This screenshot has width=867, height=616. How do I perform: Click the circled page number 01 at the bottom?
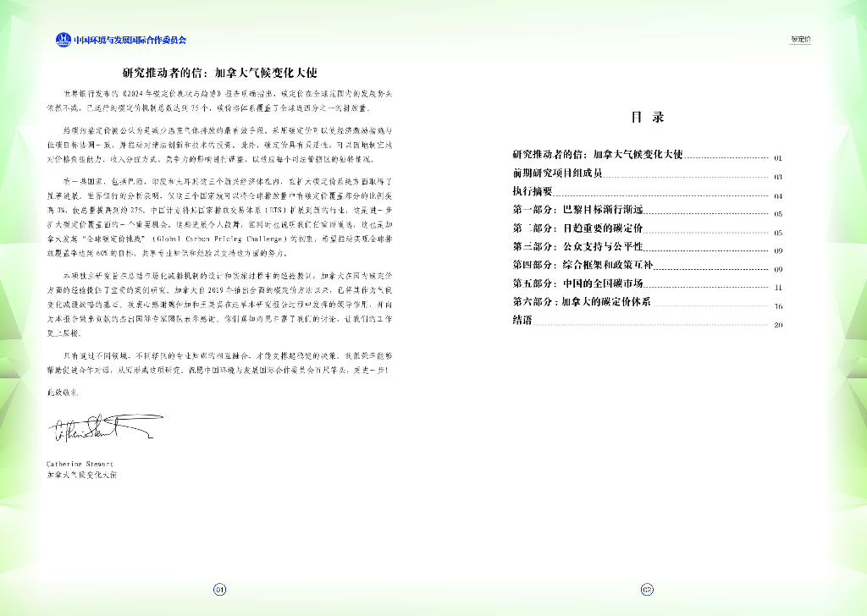219,590
